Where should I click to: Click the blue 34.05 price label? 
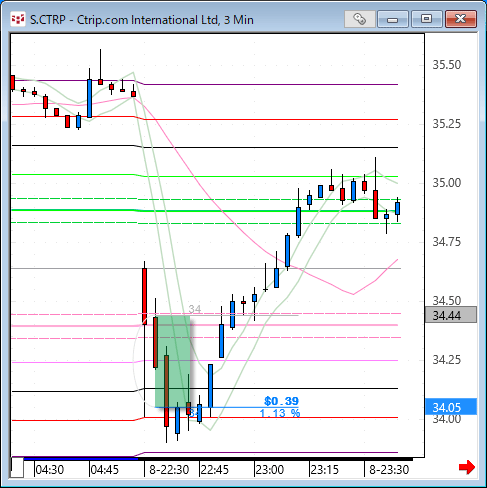(451, 407)
